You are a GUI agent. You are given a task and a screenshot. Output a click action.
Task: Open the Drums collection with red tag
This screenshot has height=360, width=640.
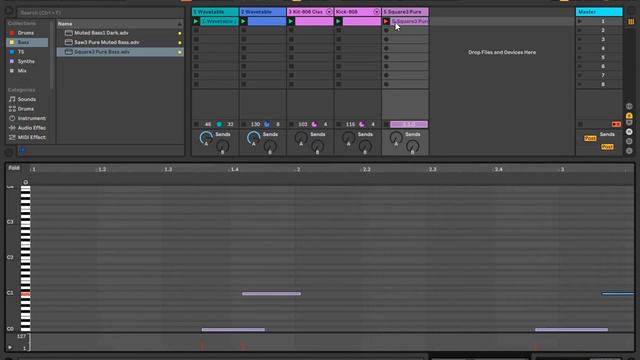(26, 33)
